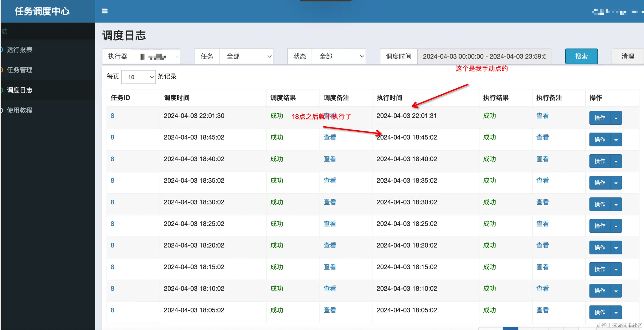Click task ID 8 link in 18:15:02 row
644x330 pixels.
[x=112, y=267]
